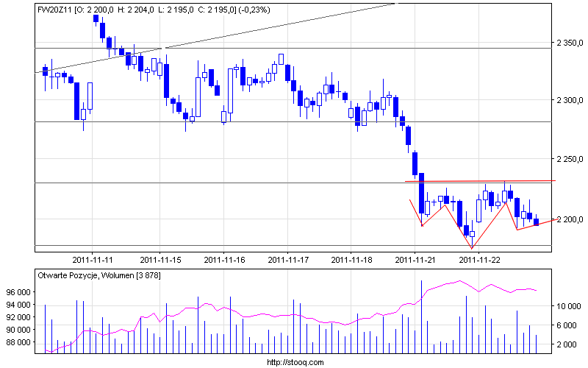Click the 96 000 open interest label
The height and width of the screenshot is (368, 588).
pos(18,292)
